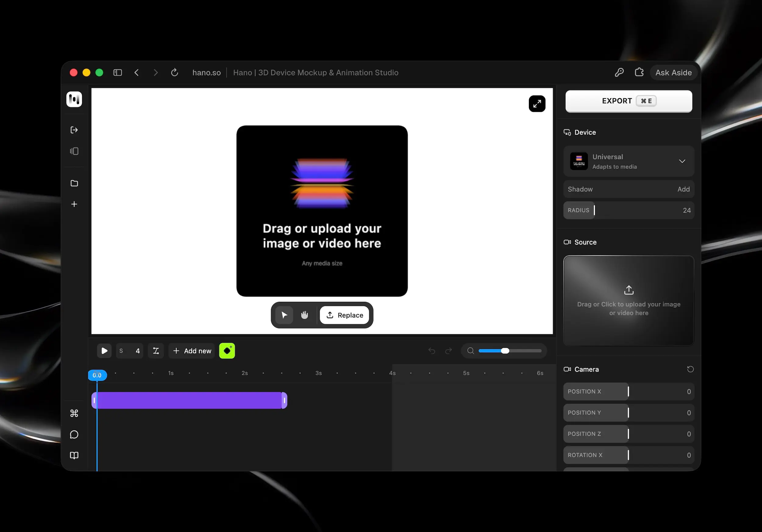Open the chat bubble icon in sidebar
762x532 pixels.
point(74,434)
